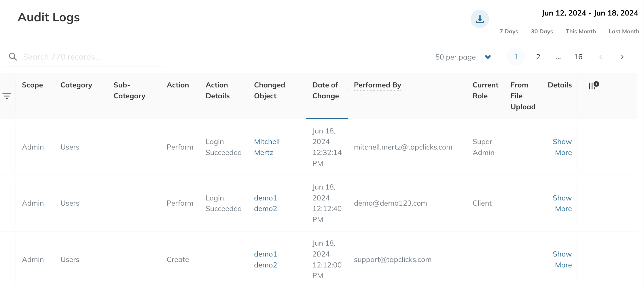Switch to the Last Month filter
Image resolution: width=644 pixels, height=287 pixels.
click(x=624, y=31)
